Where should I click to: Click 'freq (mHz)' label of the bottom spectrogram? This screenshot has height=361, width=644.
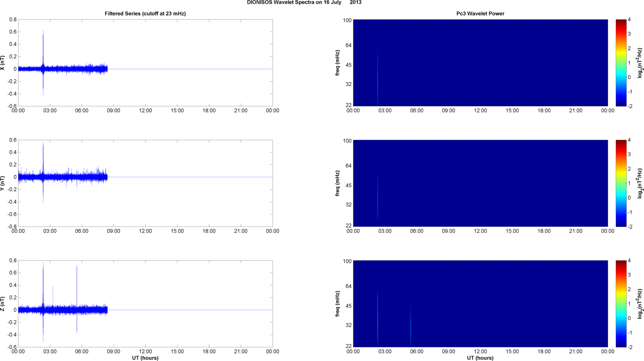[337, 304]
